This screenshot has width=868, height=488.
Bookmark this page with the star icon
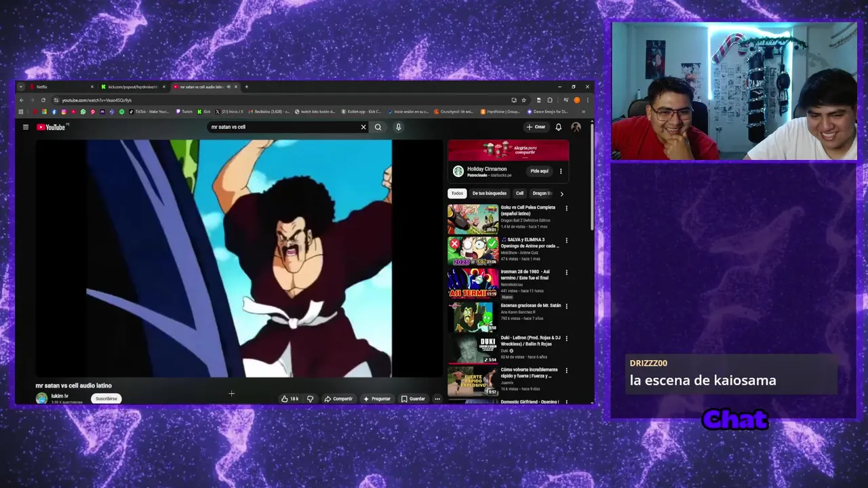click(x=524, y=100)
